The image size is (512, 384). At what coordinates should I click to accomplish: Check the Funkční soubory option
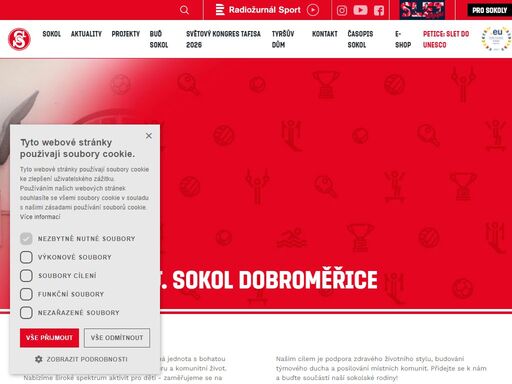[x=26, y=294]
